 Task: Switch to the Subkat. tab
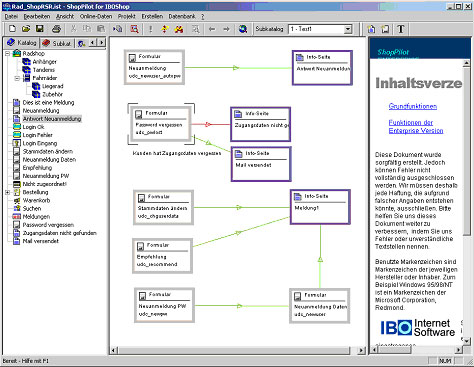click(57, 43)
